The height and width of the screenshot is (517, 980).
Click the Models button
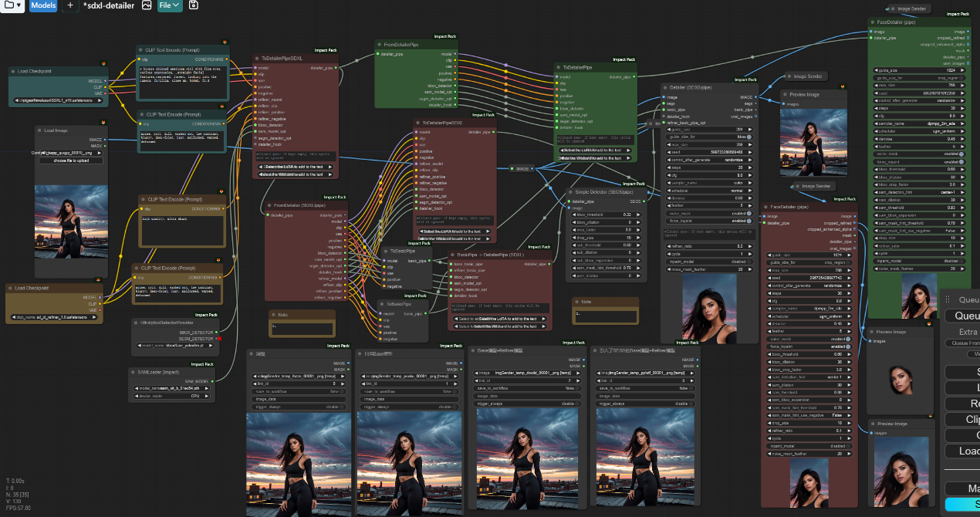click(43, 5)
